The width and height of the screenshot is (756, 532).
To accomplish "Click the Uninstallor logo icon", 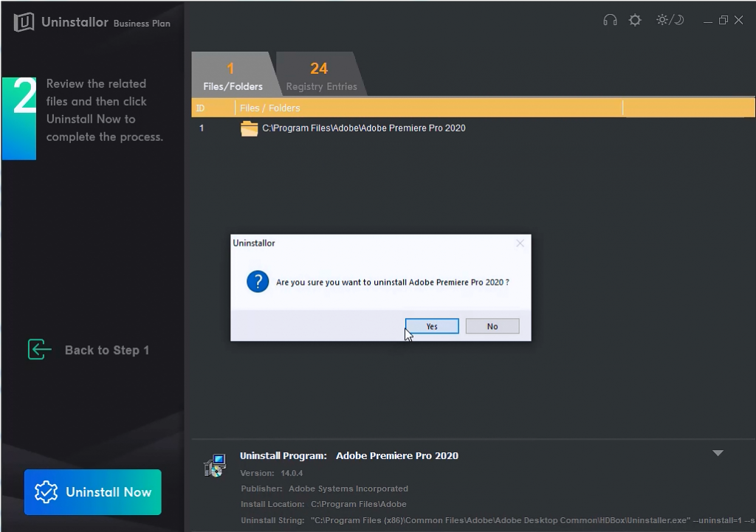I will point(24,22).
